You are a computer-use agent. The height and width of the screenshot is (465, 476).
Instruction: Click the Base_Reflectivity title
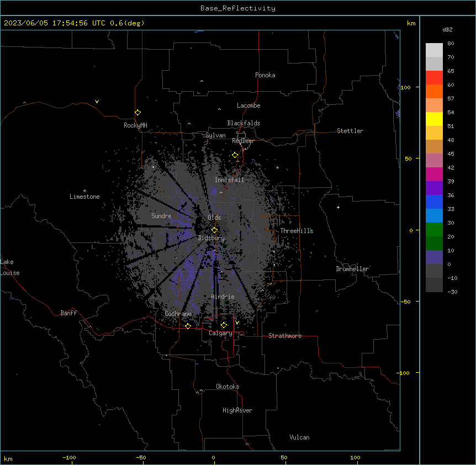tap(238, 8)
